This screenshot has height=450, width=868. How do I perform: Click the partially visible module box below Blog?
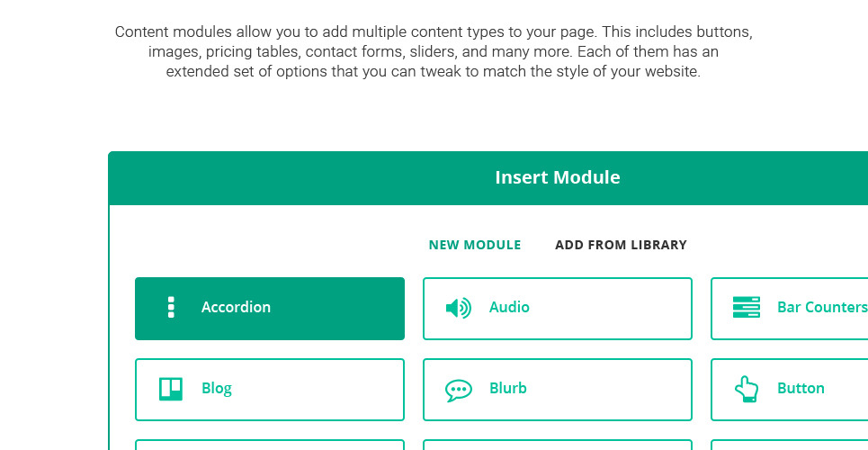(270, 445)
